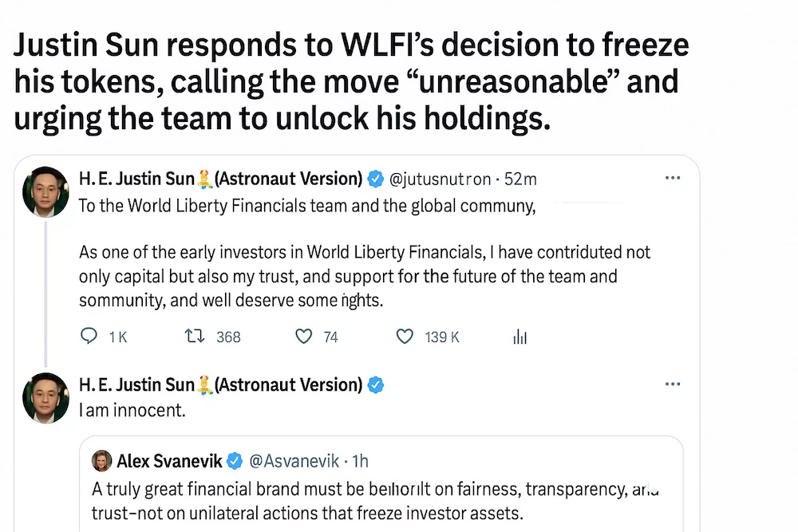Click the Alex Svanevik display name

pos(169,461)
